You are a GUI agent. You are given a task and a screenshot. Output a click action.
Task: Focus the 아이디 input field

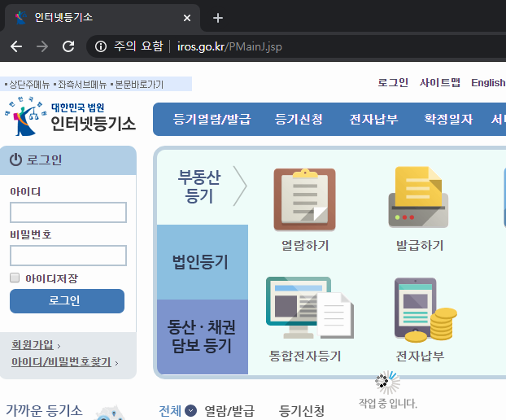pos(68,212)
